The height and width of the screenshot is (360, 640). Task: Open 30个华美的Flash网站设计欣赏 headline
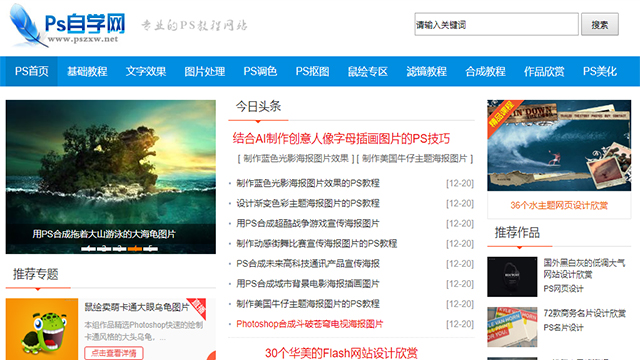pyautogui.click(x=341, y=353)
